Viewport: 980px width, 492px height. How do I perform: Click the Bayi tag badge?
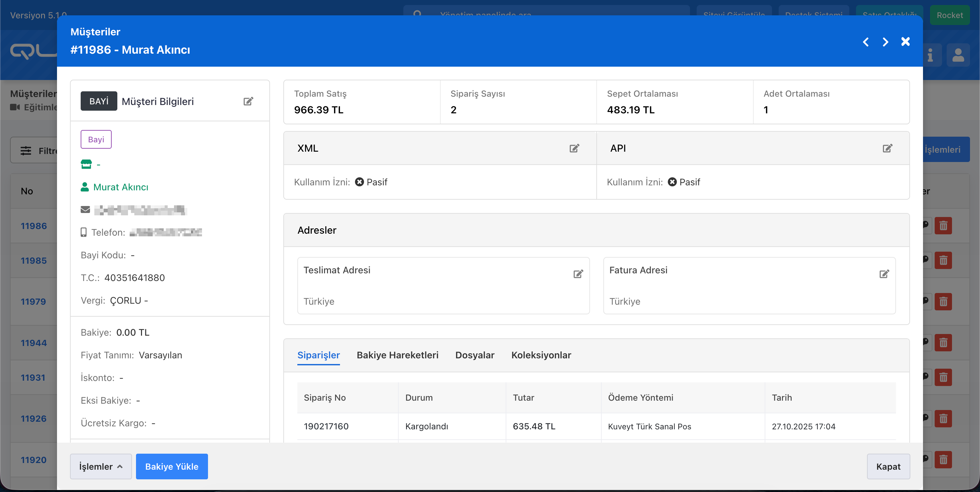coord(96,139)
